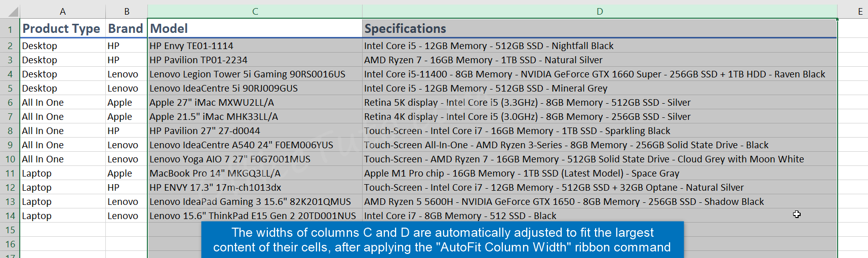Select column B header
This screenshot has height=258, width=868.
click(x=127, y=12)
